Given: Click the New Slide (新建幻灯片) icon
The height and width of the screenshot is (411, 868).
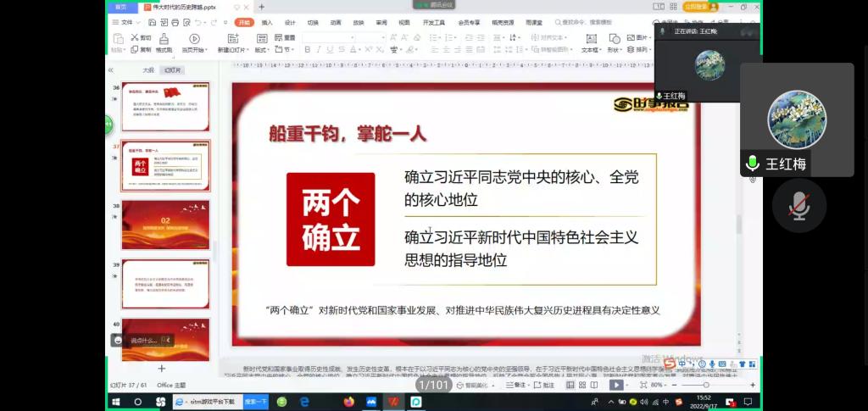Looking at the screenshot, I should point(234,39).
